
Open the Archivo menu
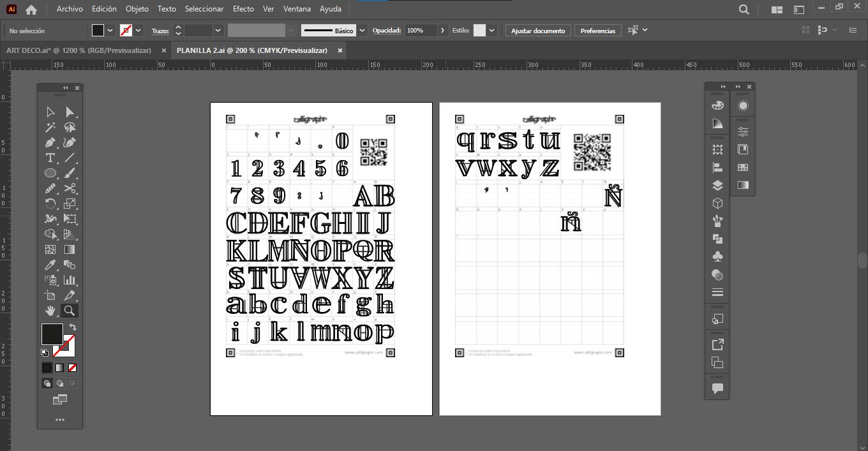click(x=70, y=9)
